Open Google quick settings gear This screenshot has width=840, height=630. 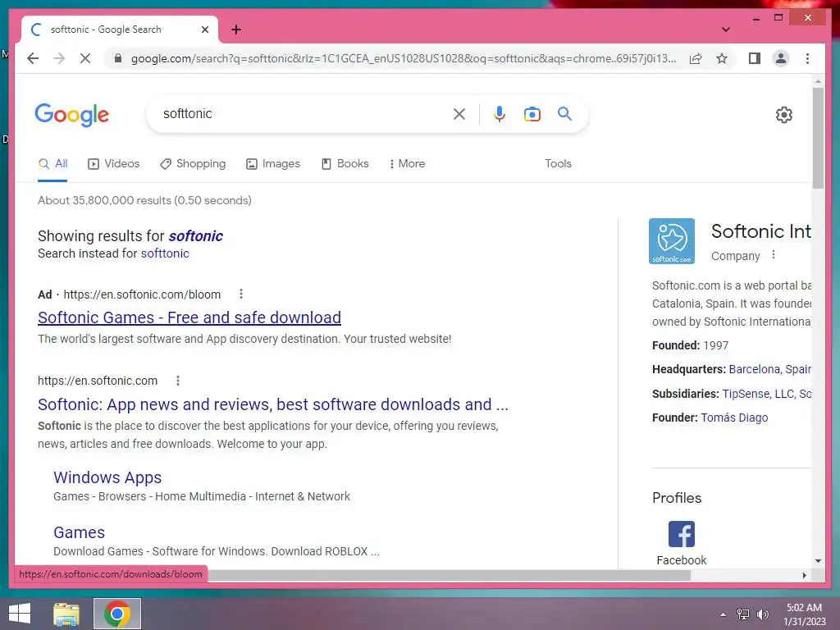coord(783,114)
